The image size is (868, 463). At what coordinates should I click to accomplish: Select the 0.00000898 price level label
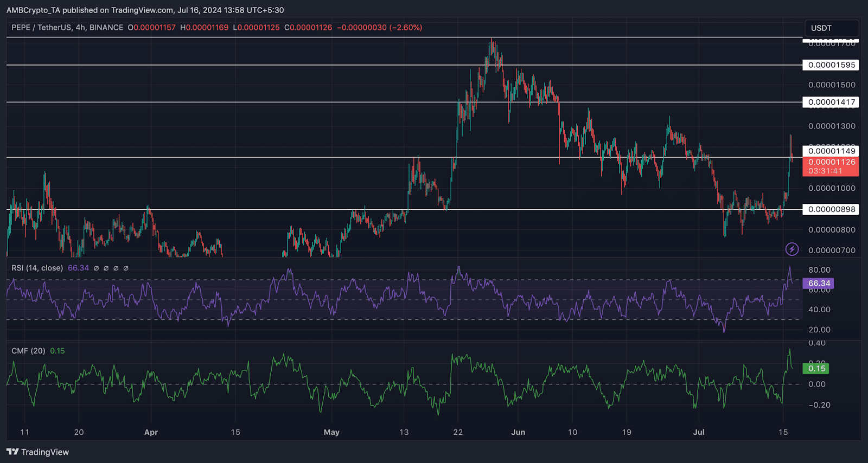[831, 209]
